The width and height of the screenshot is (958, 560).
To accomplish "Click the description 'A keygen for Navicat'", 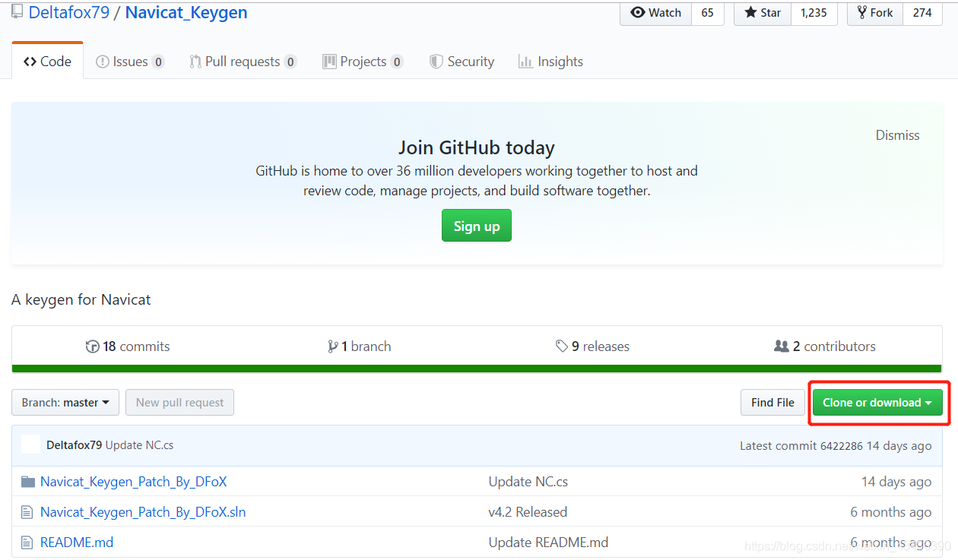I will 81,299.
